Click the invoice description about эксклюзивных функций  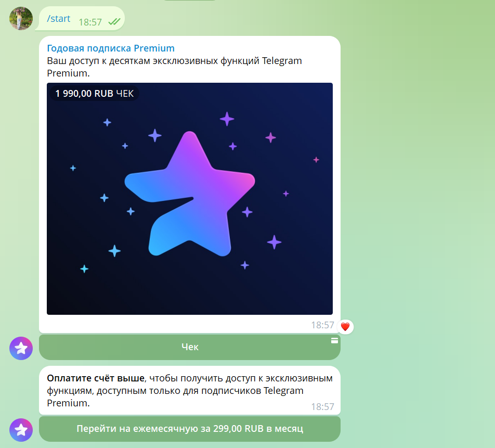point(174,67)
